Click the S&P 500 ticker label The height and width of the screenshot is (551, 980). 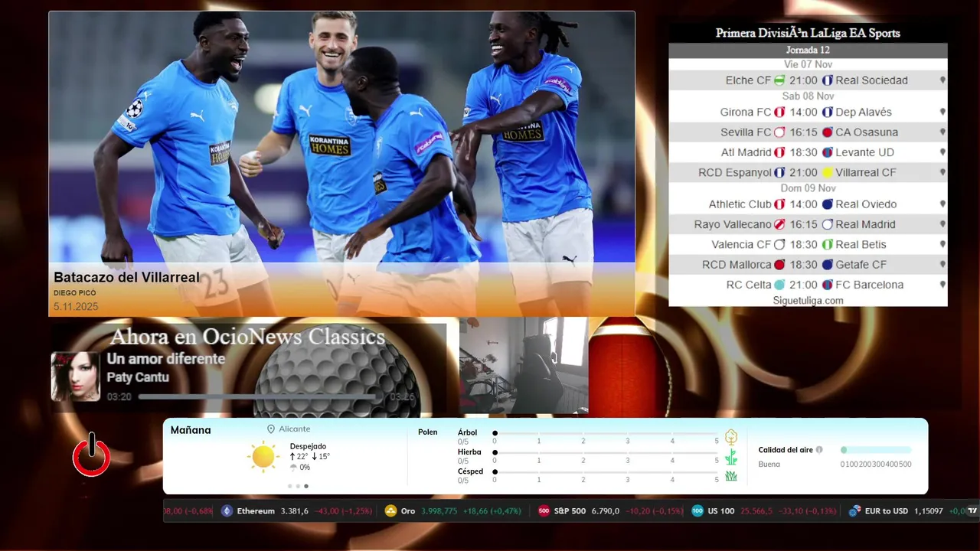570,511
